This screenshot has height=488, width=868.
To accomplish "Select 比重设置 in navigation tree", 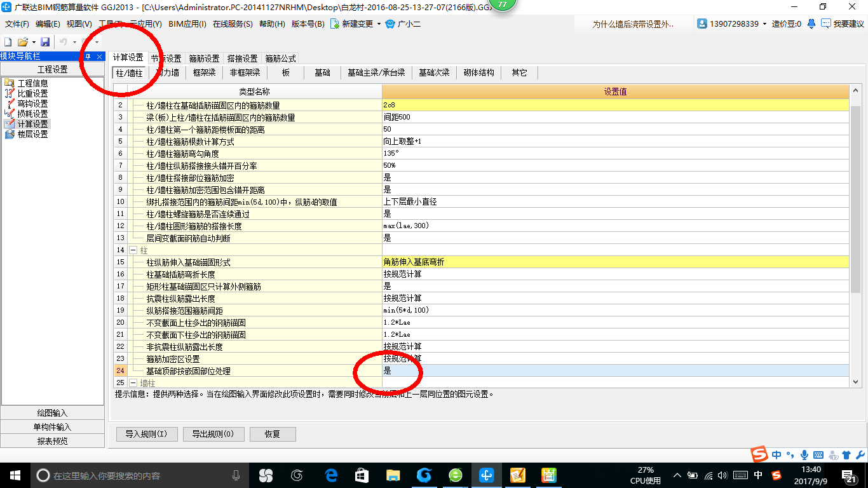I will (x=25, y=93).
